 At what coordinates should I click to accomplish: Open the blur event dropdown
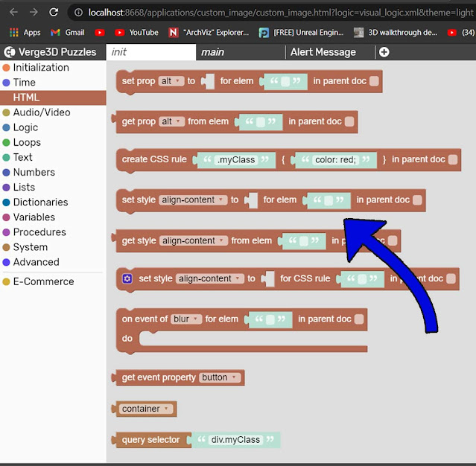(186, 319)
